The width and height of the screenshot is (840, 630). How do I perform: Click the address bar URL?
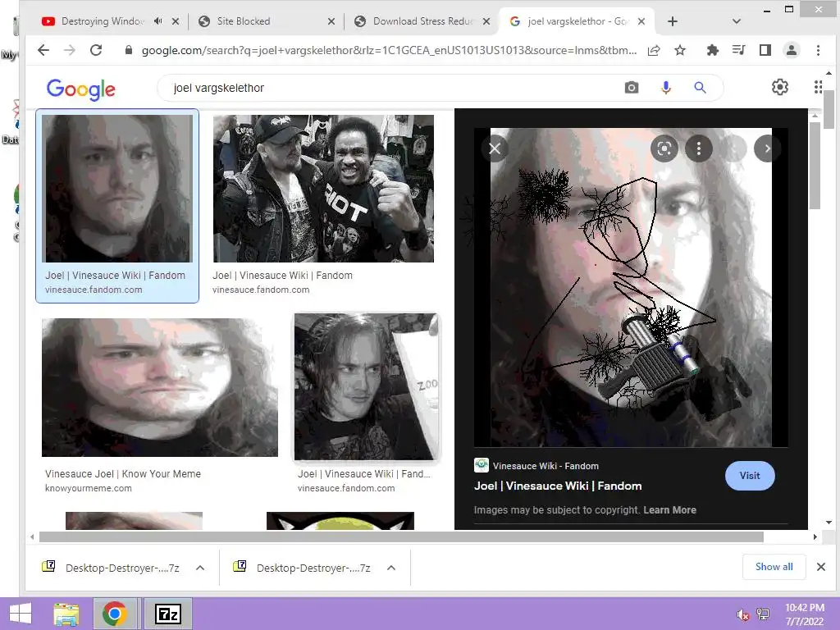click(389, 50)
